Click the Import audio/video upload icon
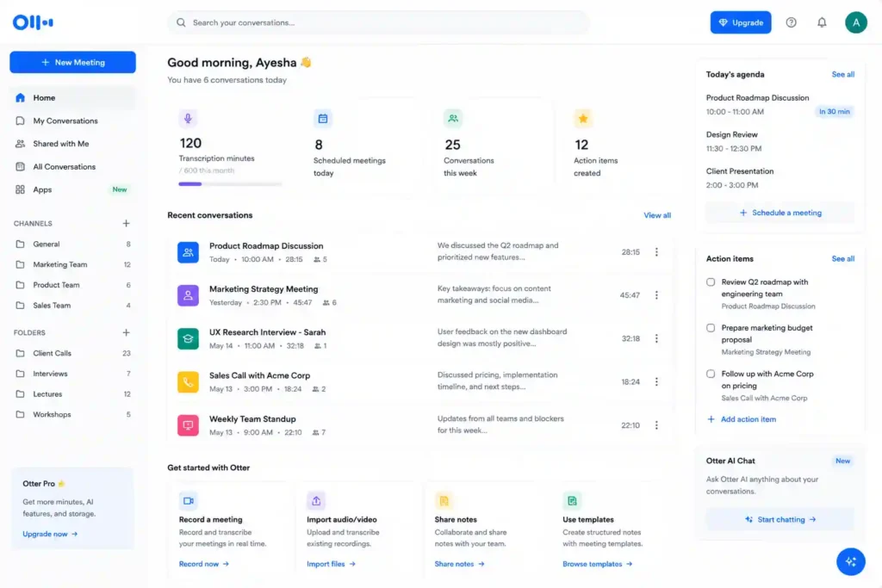 (316, 500)
